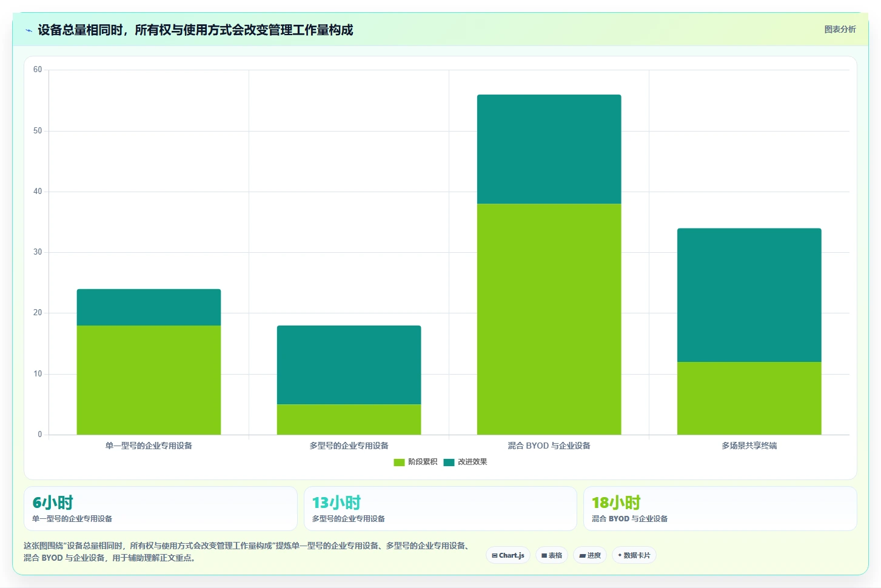Viewport: 881px width, 588px height.
Task: Click the teal bar segment for 混合 BYOD 与企业设备
Action: coord(549,149)
